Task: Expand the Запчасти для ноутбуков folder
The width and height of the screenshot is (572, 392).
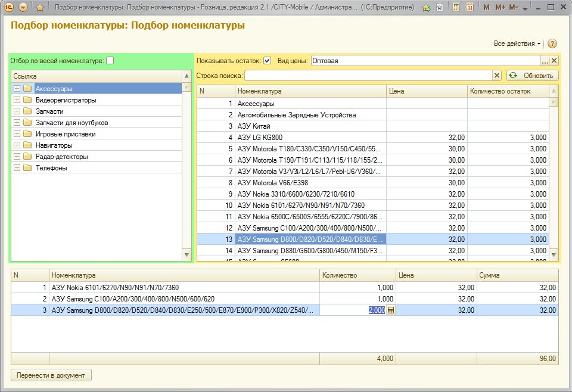Action: pos(17,122)
